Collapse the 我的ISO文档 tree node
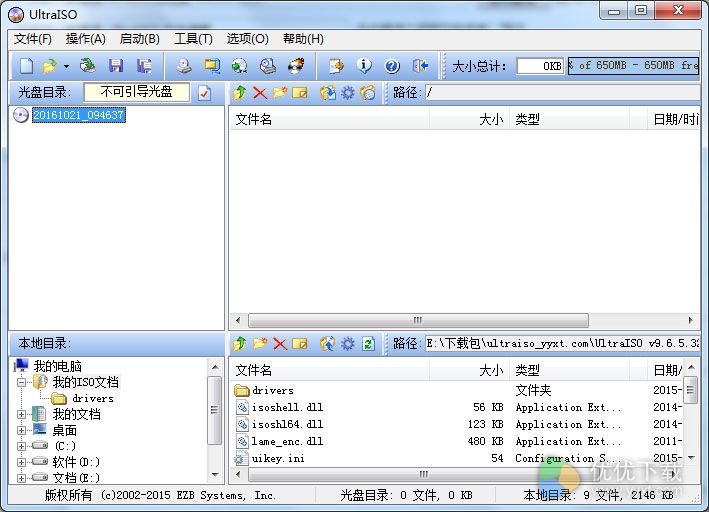This screenshot has height=512, width=709. [21, 382]
